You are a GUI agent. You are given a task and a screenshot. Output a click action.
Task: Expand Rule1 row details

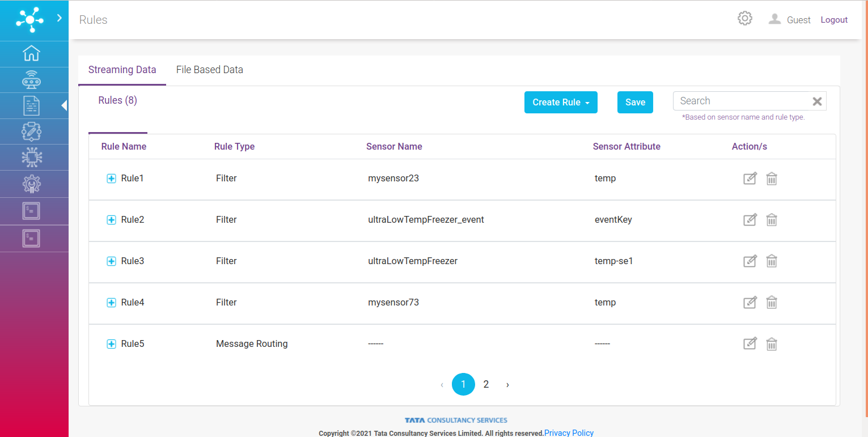(x=112, y=179)
